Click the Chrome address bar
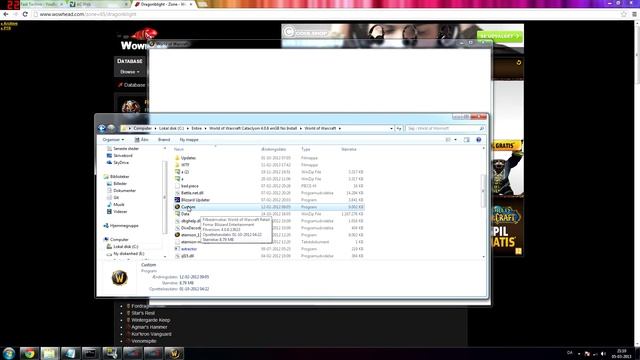The width and height of the screenshot is (640, 360). click(327, 14)
